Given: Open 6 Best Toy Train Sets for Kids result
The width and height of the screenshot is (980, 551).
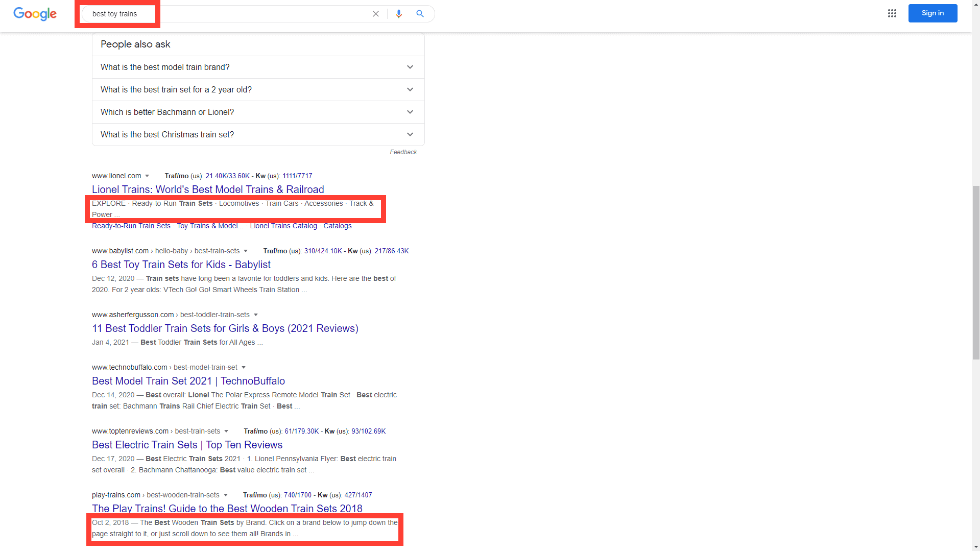Looking at the screenshot, I should click(181, 265).
